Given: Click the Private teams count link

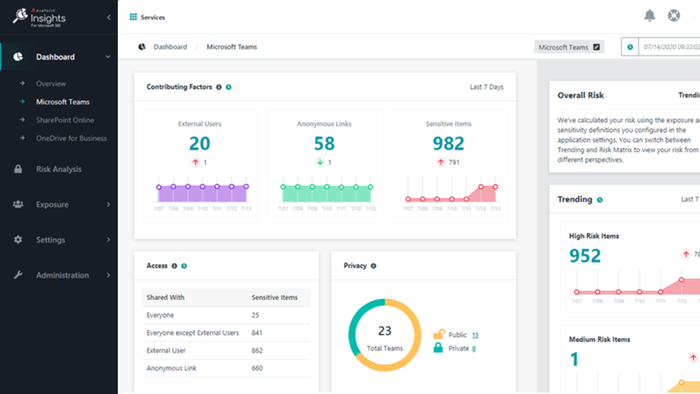Looking at the screenshot, I should point(474,348).
